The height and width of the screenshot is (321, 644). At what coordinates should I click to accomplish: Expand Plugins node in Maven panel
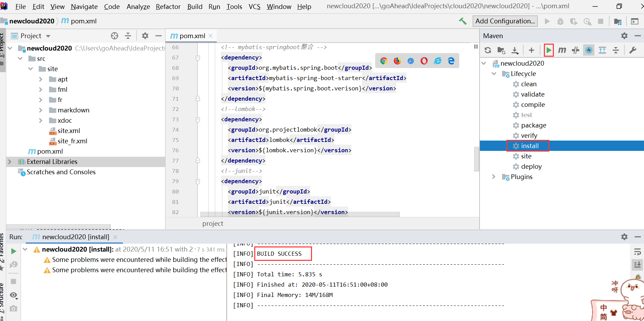point(494,177)
